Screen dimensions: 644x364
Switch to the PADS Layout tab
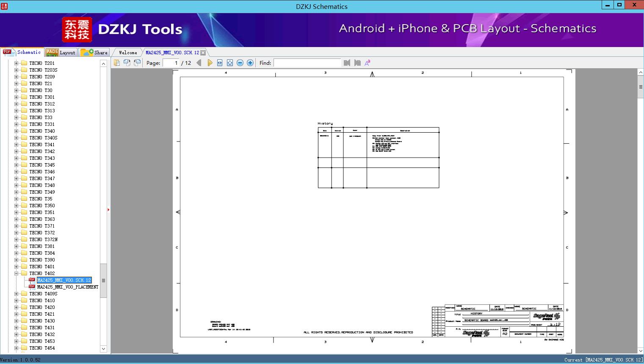(61, 53)
